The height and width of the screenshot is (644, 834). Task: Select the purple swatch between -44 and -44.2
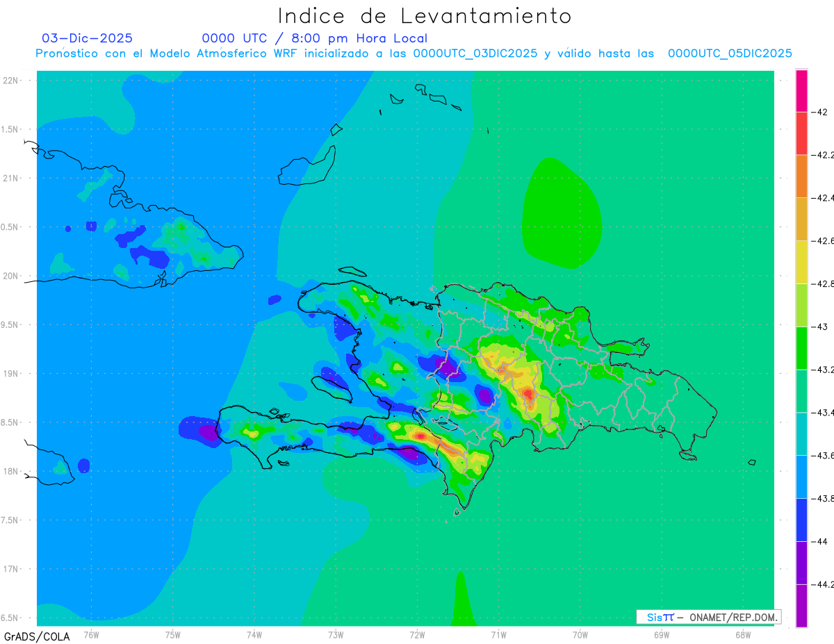pyautogui.click(x=801, y=563)
